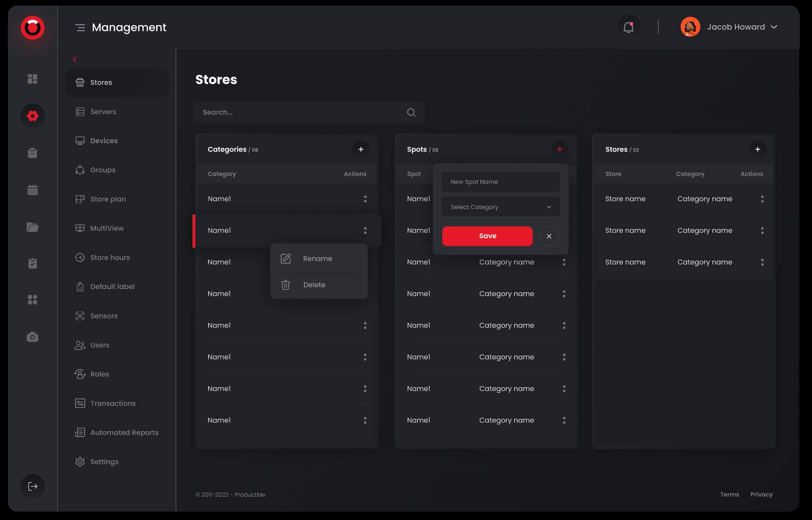Click the logout icon at bottom left
This screenshot has height=520, width=812.
click(x=32, y=486)
